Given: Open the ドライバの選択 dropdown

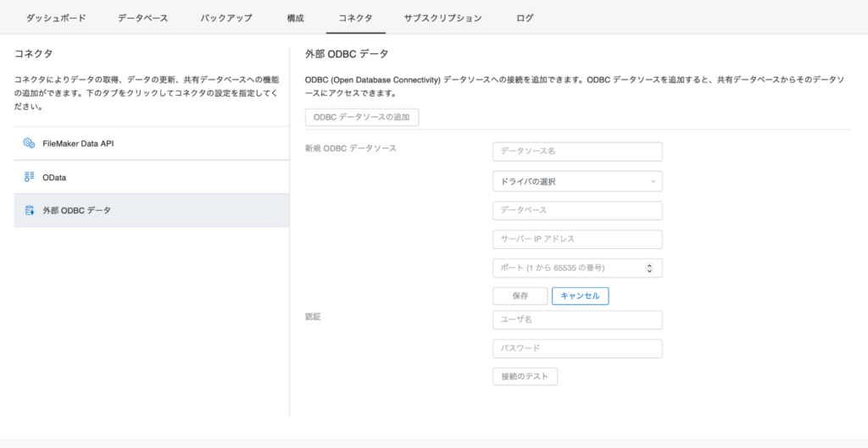Looking at the screenshot, I should click(x=576, y=181).
